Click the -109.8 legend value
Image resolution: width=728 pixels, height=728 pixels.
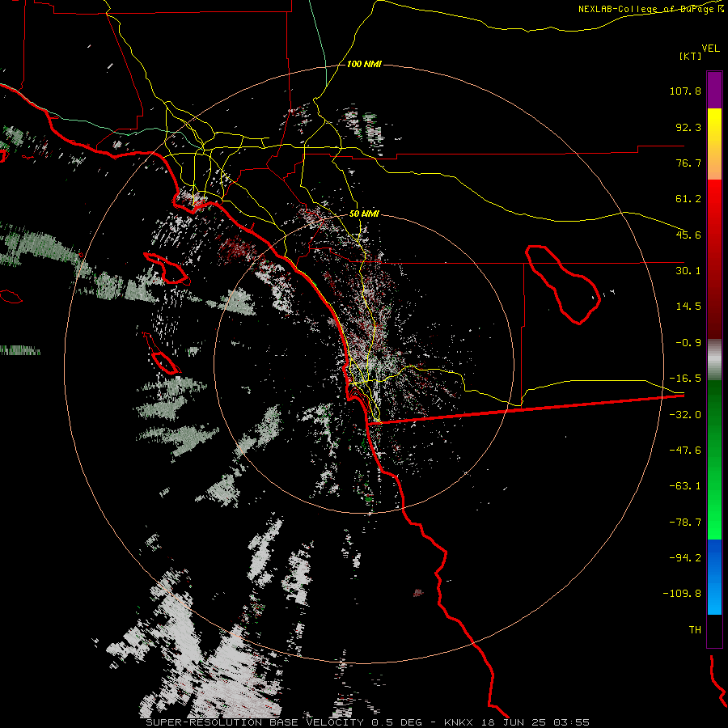683,594
